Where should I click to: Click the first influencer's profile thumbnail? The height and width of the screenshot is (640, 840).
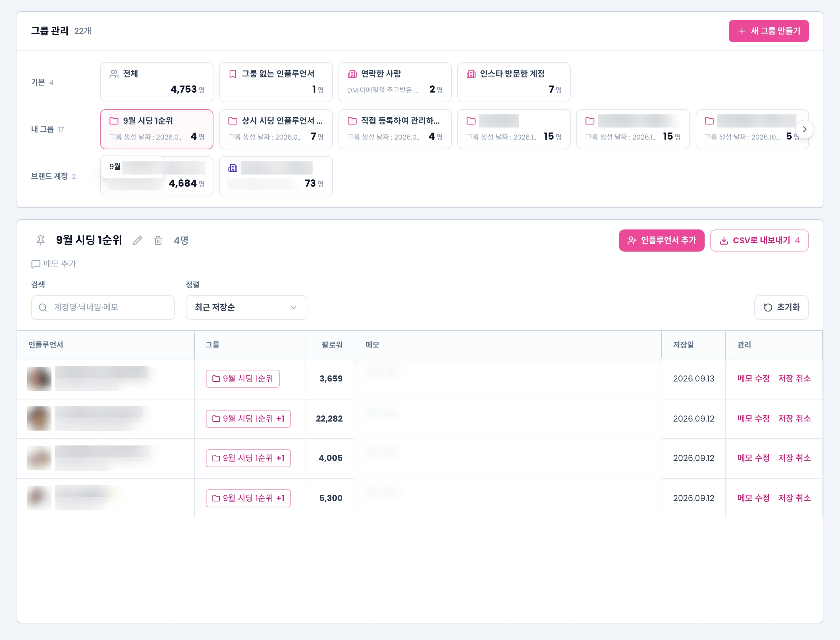pyautogui.click(x=39, y=379)
